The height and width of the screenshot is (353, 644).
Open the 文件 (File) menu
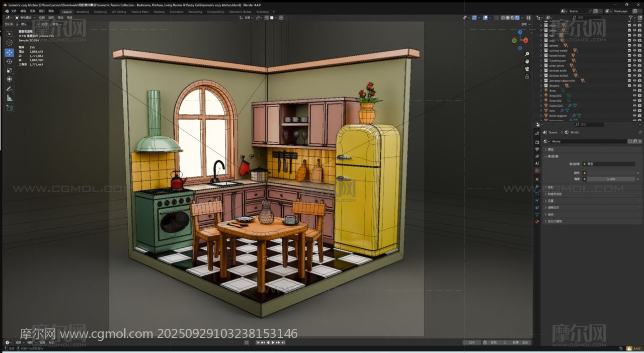point(14,11)
